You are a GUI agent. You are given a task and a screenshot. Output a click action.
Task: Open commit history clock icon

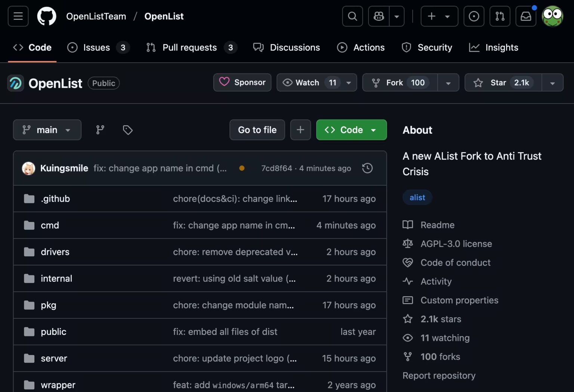coord(367,168)
